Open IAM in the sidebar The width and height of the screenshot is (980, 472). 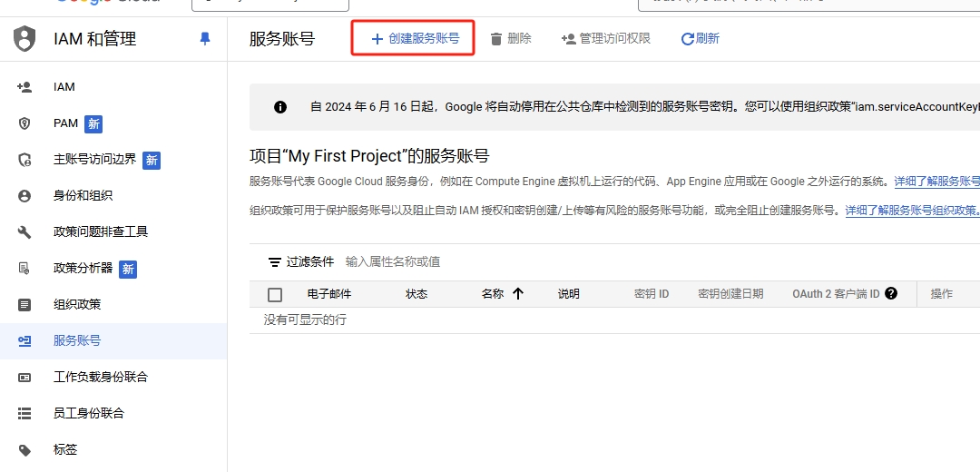point(64,87)
